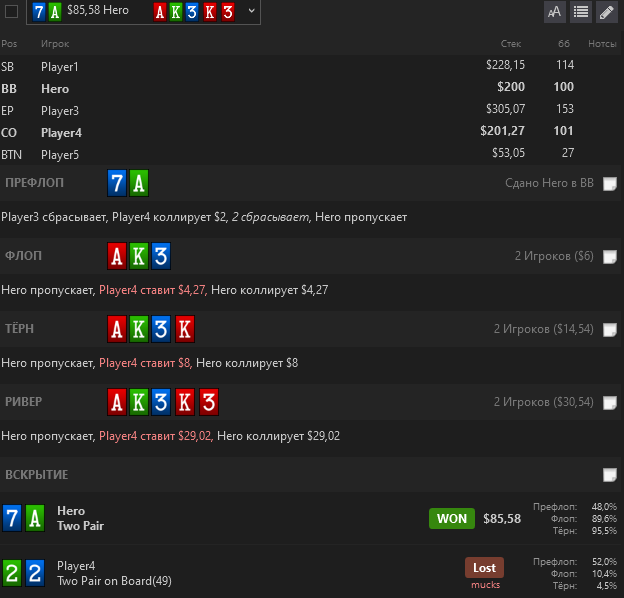Open the note icon for РИВЕР
Screen dimensions: 624x598
click(x=609, y=402)
